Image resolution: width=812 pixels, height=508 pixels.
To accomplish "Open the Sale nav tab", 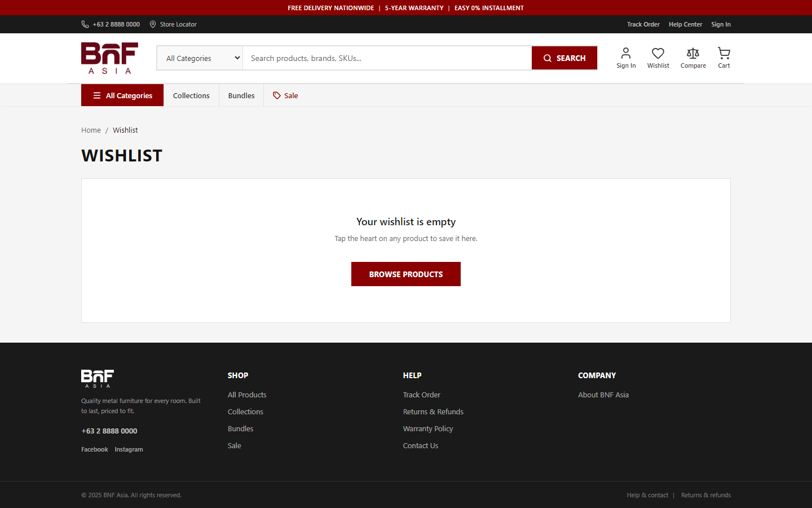I will point(285,95).
